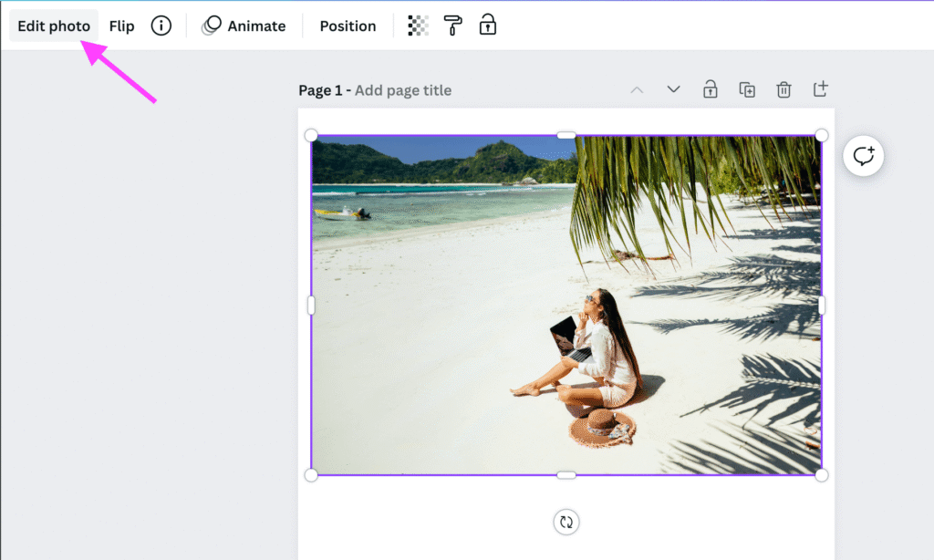The height and width of the screenshot is (560, 934).
Task: Click the top-right corner resize handle
Action: pos(822,135)
